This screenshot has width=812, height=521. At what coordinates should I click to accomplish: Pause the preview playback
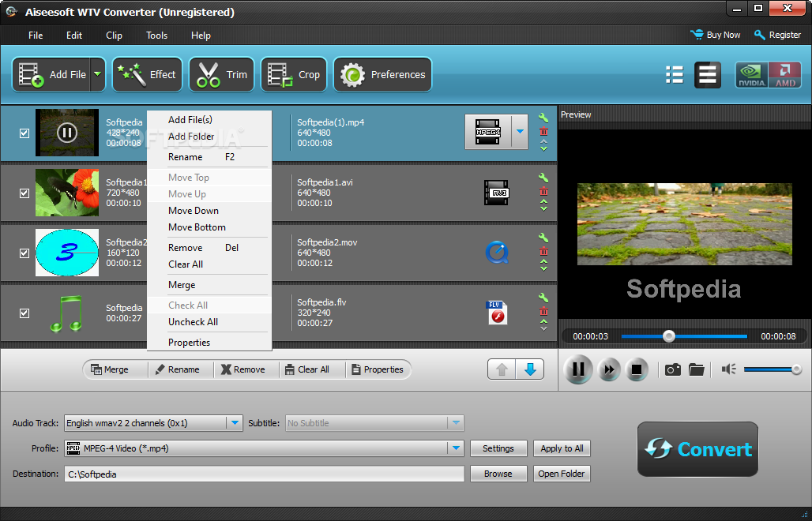578,369
